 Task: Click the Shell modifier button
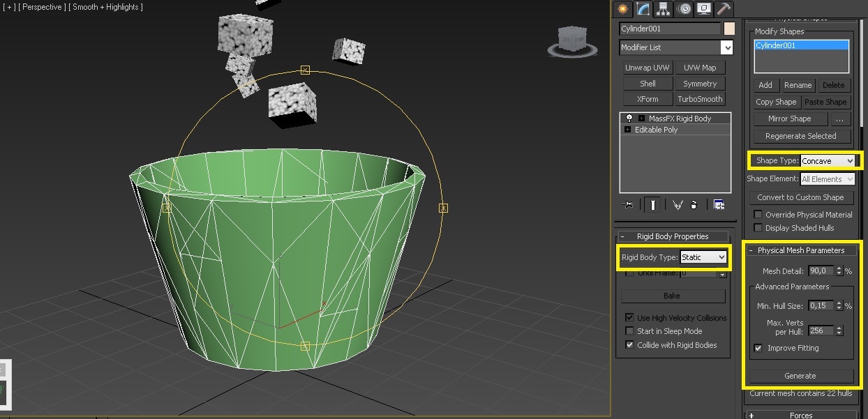648,84
